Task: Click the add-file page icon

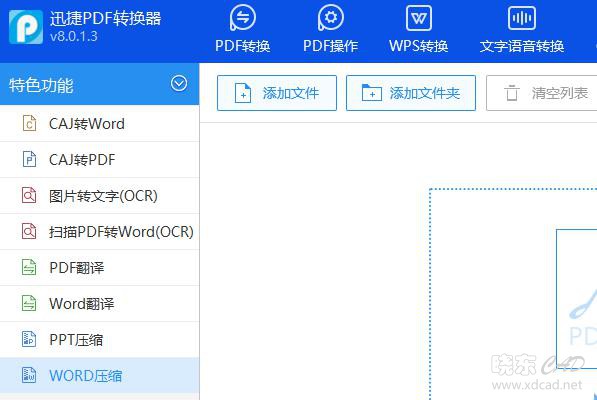Action: pyautogui.click(x=243, y=93)
